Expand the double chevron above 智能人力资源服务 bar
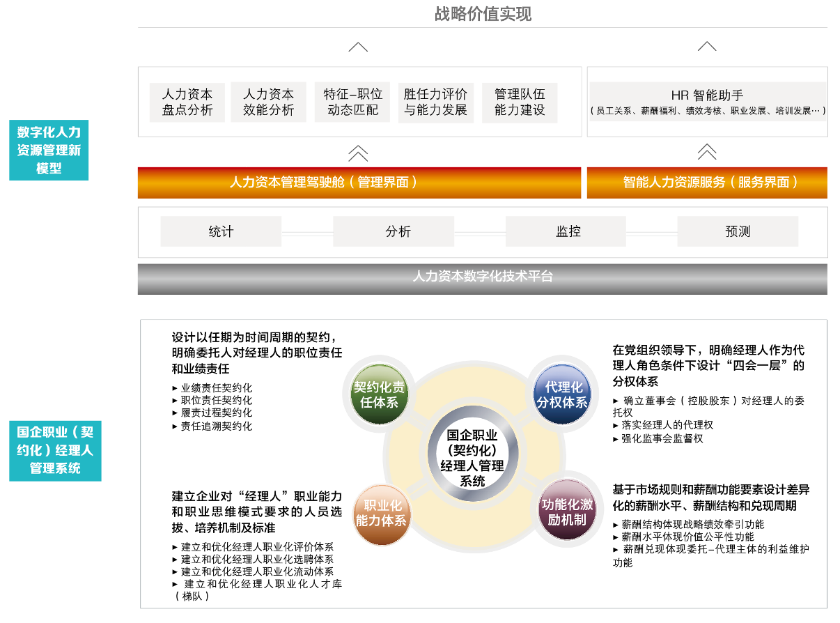The height and width of the screenshot is (623, 840). pyautogui.click(x=707, y=152)
